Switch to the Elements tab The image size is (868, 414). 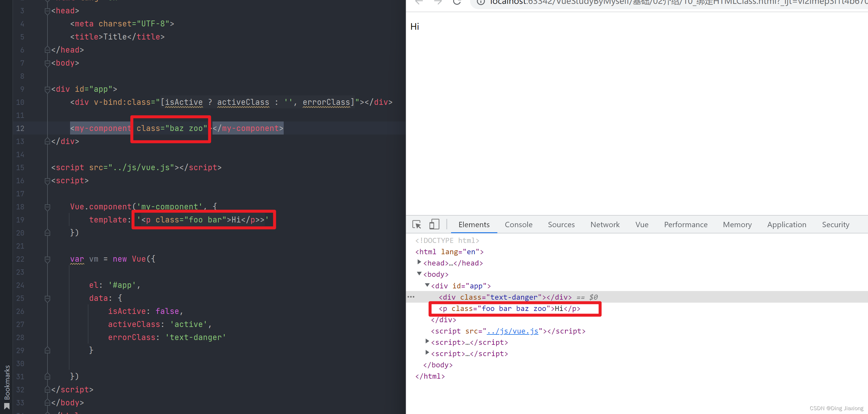tap(474, 225)
